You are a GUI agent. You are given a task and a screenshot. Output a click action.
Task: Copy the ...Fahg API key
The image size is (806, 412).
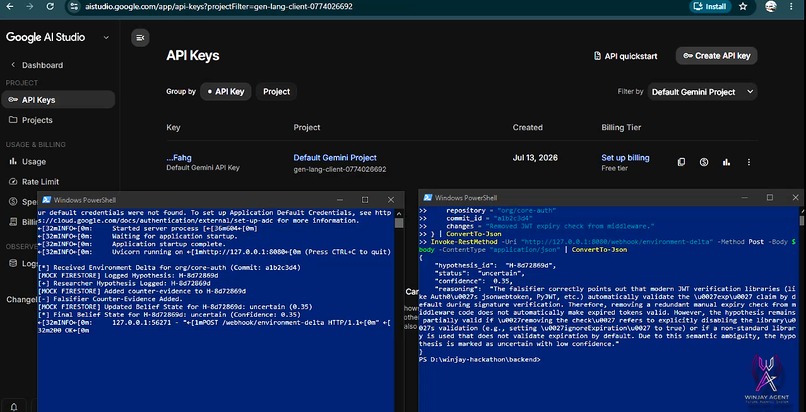click(x=681, y=162)
